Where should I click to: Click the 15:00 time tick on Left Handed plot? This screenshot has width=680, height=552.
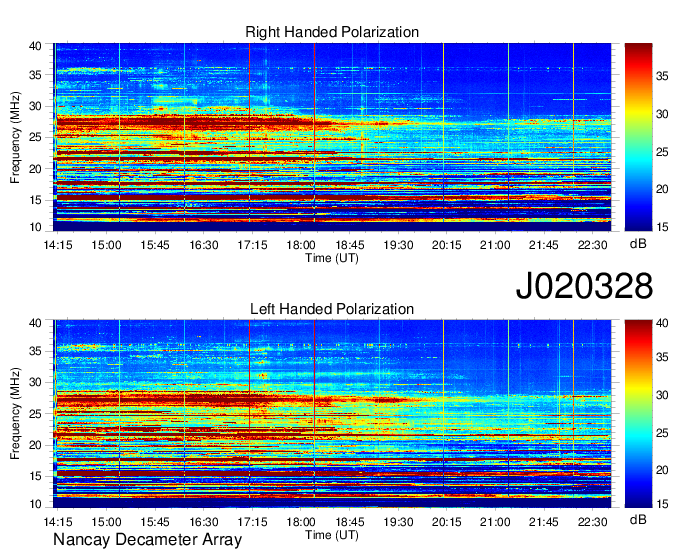pos(106,522)
